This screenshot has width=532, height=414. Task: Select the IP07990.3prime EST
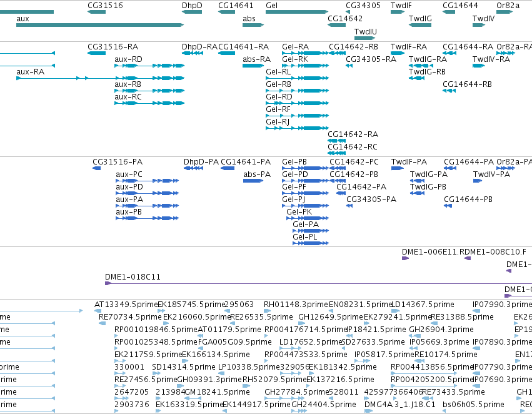click(x=476, y=311)
